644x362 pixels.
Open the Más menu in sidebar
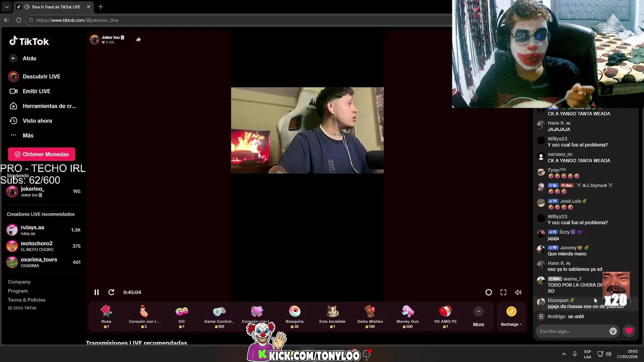28,135
